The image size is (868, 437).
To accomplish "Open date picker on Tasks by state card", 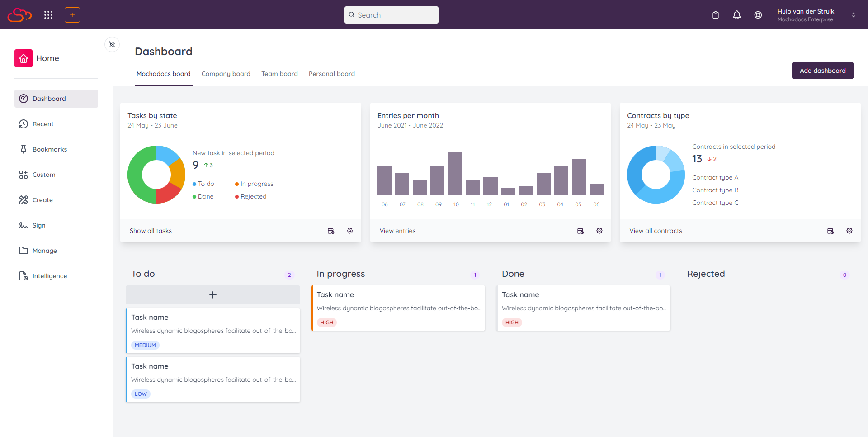I will [x=331, y=231].
